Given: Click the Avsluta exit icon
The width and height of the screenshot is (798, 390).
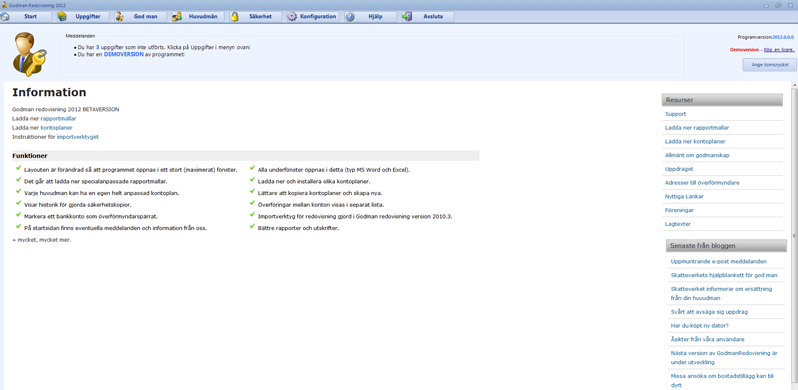Looking at the screenshot, I should [407, 16].
